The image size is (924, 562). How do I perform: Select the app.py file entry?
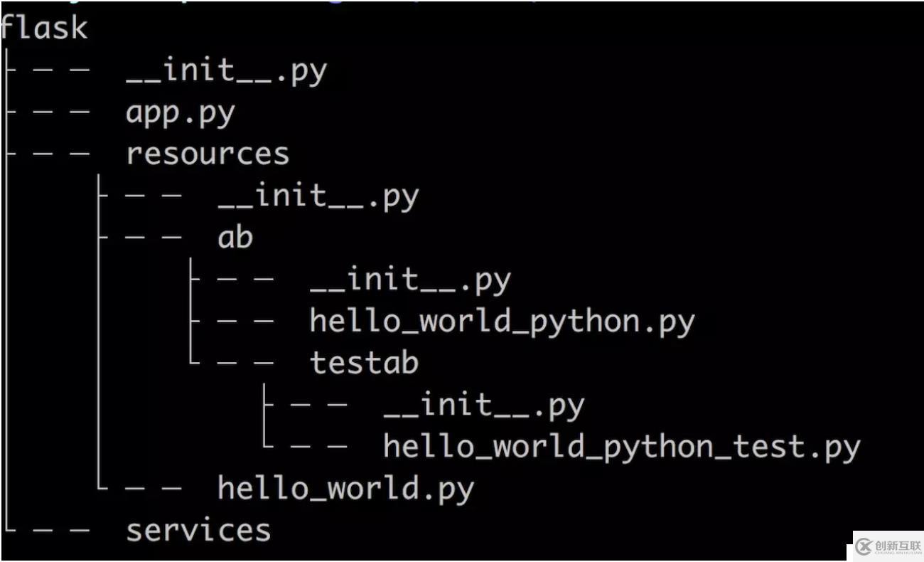point(181,114)
